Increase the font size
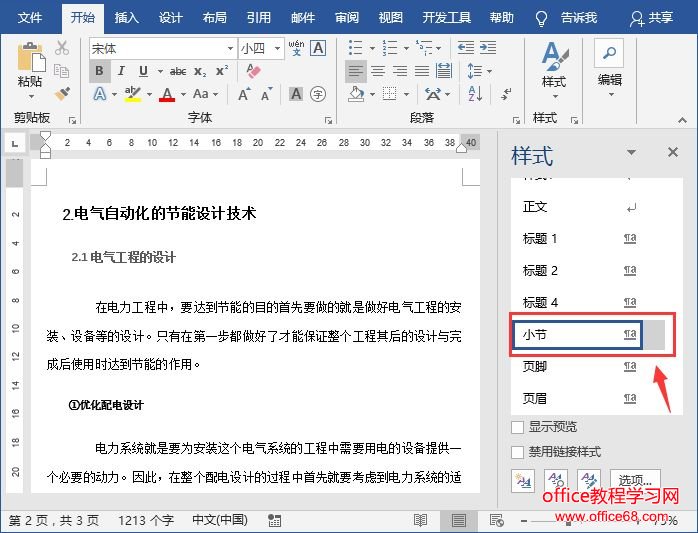 (243, 94)
